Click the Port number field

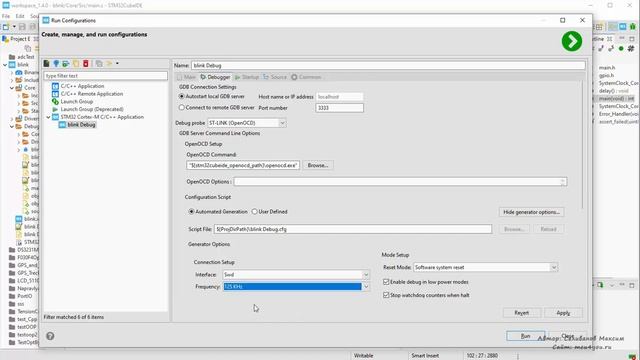point(339,108)
